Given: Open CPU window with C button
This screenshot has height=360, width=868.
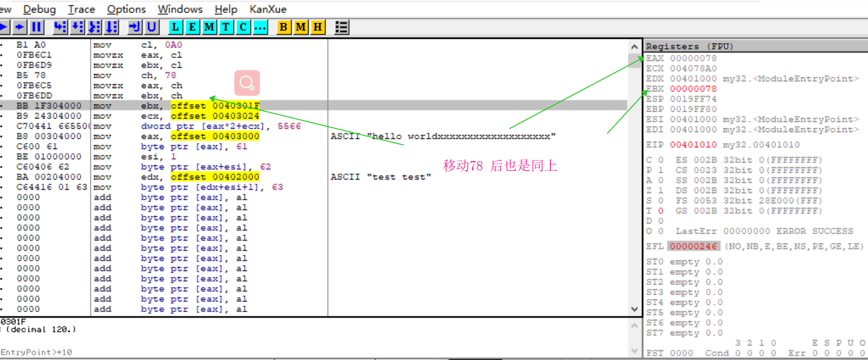Looking at the screenshot, I should (x=243, y=27).
